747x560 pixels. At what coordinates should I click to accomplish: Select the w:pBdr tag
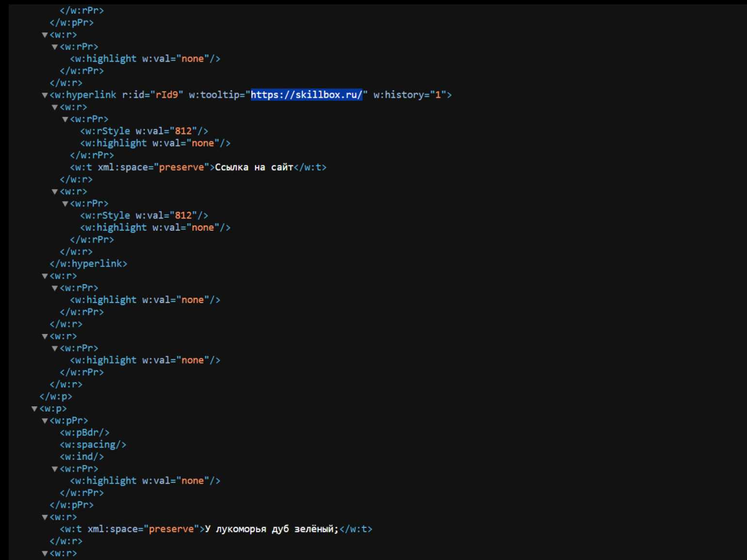[84, 432]
